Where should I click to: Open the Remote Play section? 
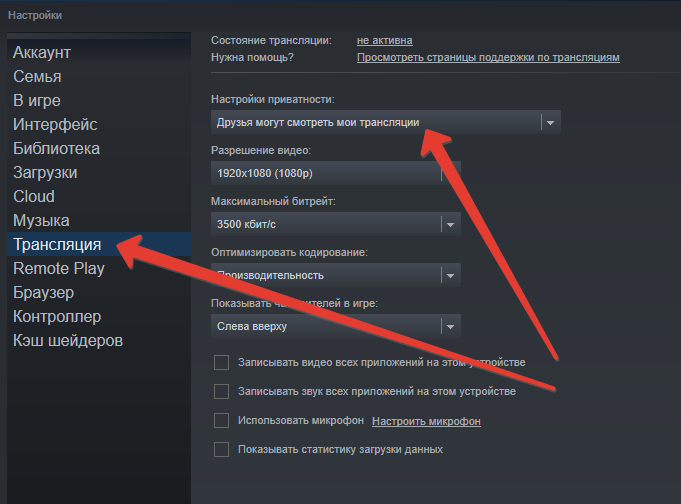click(59, 268)
